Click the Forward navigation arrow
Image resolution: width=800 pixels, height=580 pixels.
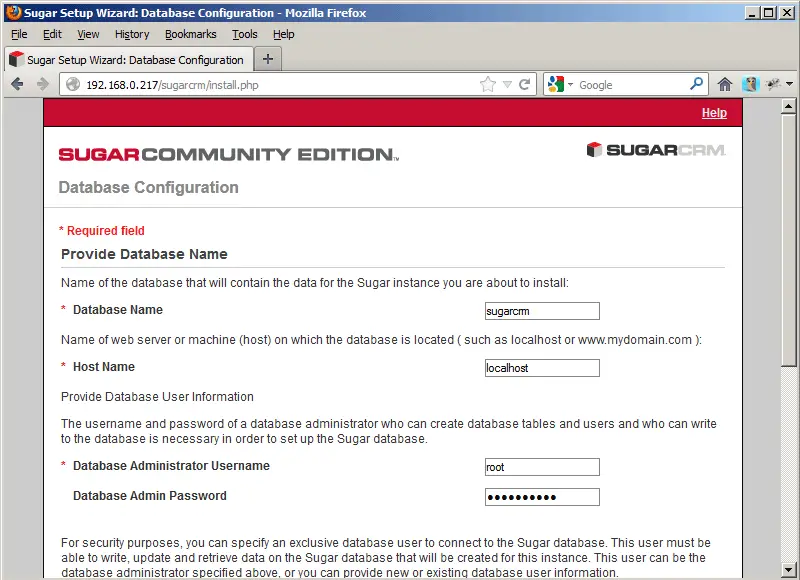tap(42, 85)
